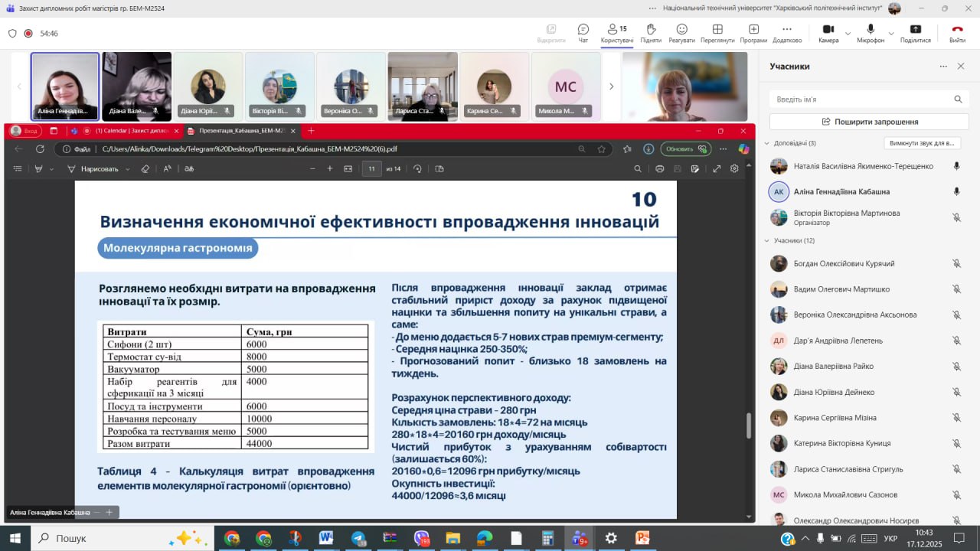Open the Програми apps button
Screen dimensions: 980x551
coord(753,33)
